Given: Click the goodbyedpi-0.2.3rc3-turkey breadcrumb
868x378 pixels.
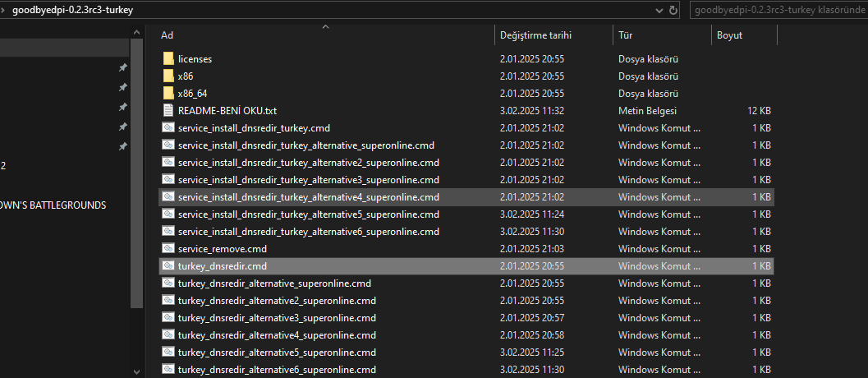Looking at the screenshot, I should (x=72, y=10).
